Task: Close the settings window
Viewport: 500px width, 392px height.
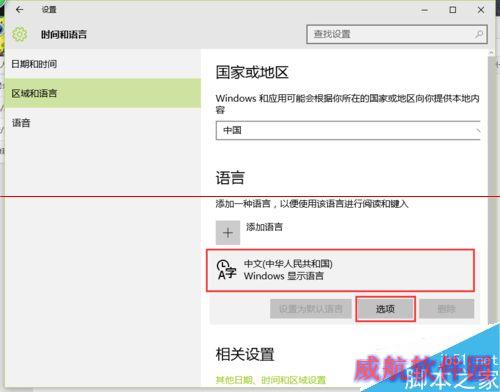Action: pos(481,10)
